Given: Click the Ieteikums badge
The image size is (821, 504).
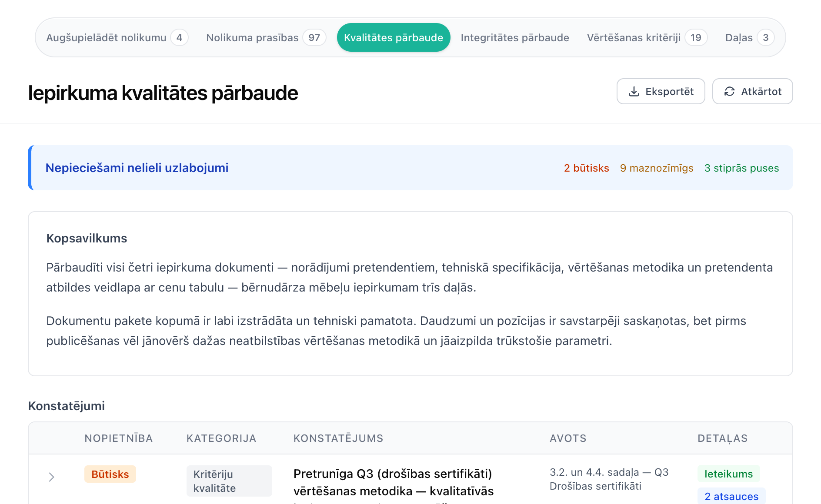Looking at the screenshot, I should pos(729,474).
